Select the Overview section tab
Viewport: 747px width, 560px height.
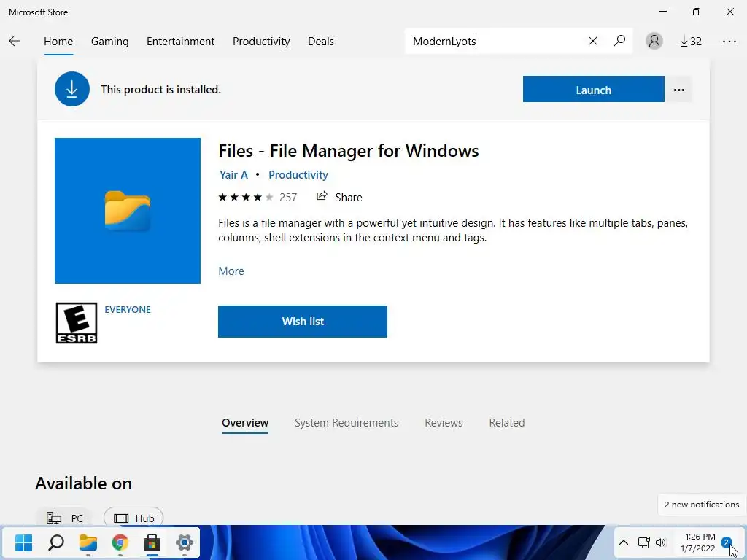pos(245,423)
